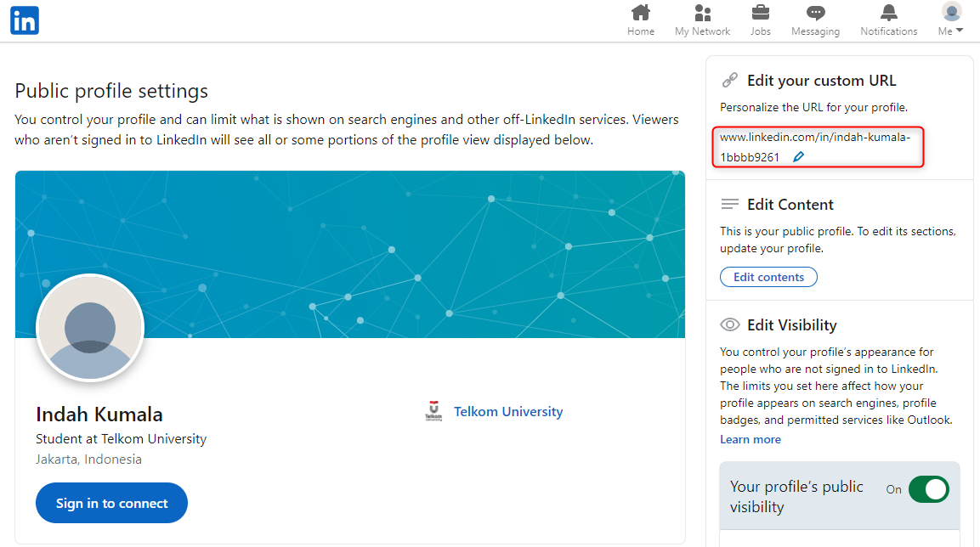Viewport: 980px width, 547px height.
Task: Click chain link icon beside custom URL heading
Action: (729, 80)
